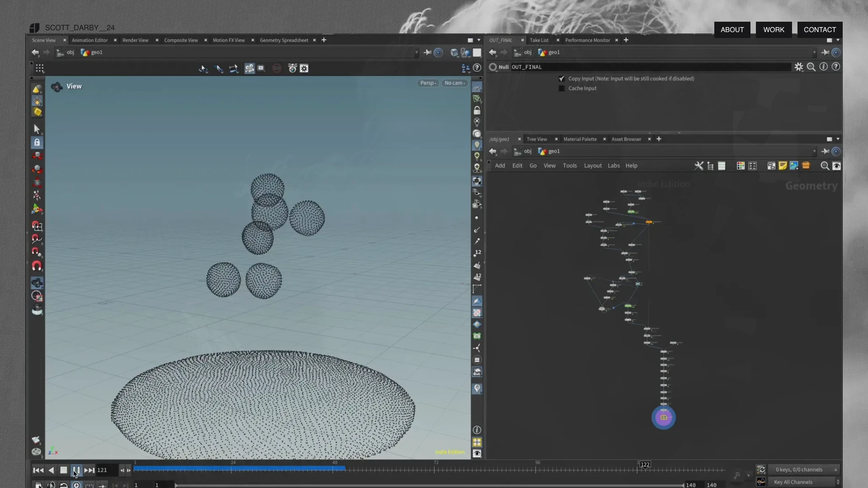Click the light bulb display option icon
The image size is (868, 488).
click(477, 145)
